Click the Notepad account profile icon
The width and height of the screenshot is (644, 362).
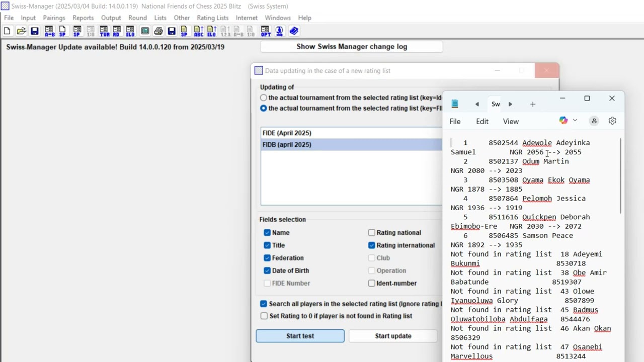point(594,121)
